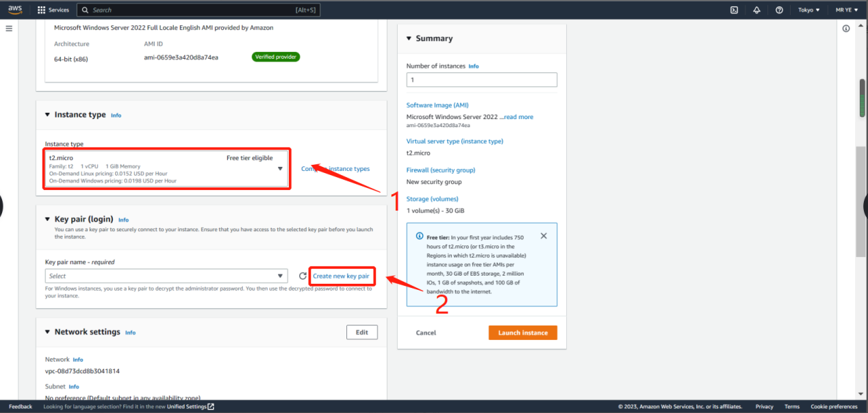This screenshot has width=868, height=413.
Task: Open the Services grid menu
Action: (x=41, y=10)
